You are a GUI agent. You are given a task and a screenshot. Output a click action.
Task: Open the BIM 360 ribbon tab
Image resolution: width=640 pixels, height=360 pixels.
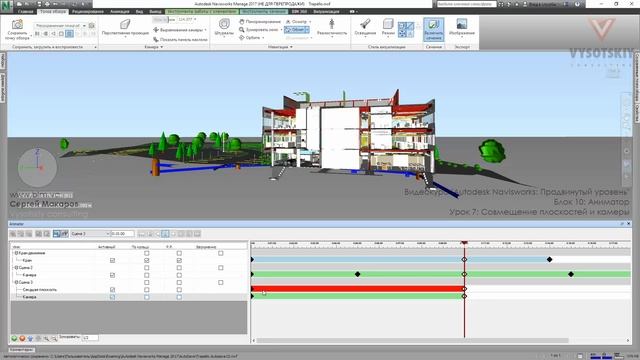click(x=299, y=11)
